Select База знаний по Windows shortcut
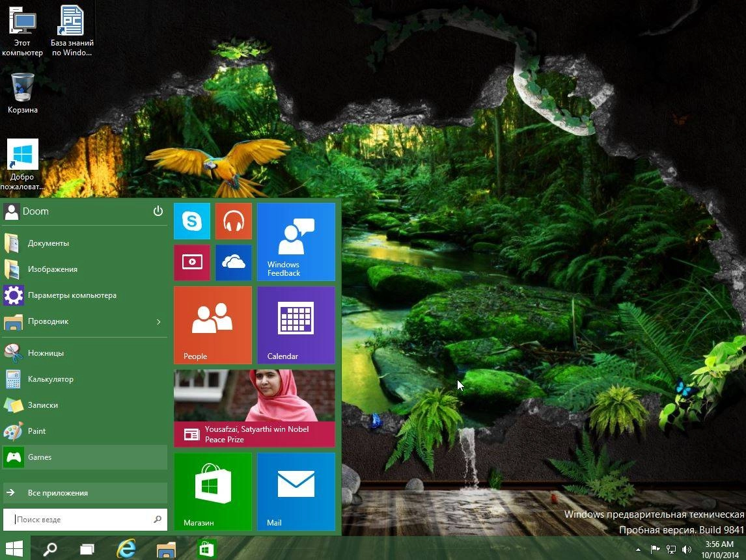 (x=72, y=31)
